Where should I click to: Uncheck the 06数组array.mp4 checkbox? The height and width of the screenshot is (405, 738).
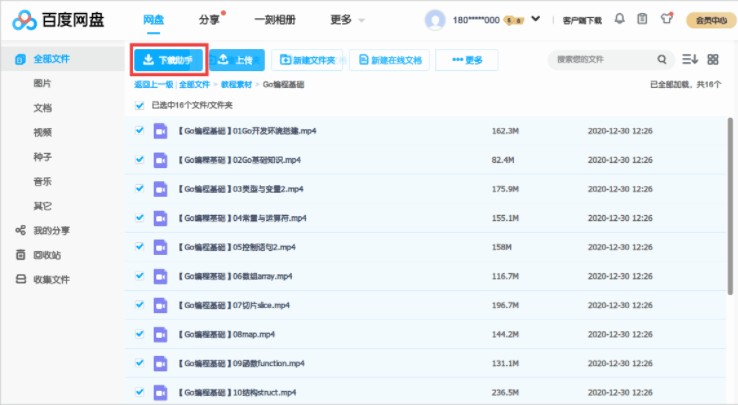139,275
